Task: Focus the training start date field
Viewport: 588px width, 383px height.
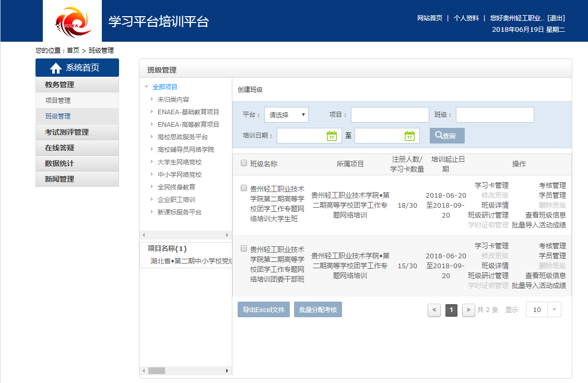Action: [x=309, y=136]
